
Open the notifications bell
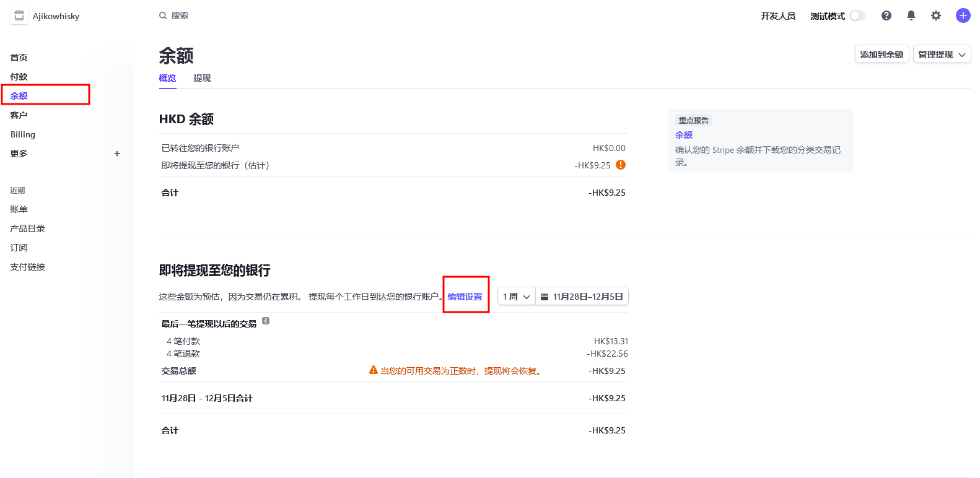pyautogui.click(x=911, y=15)
